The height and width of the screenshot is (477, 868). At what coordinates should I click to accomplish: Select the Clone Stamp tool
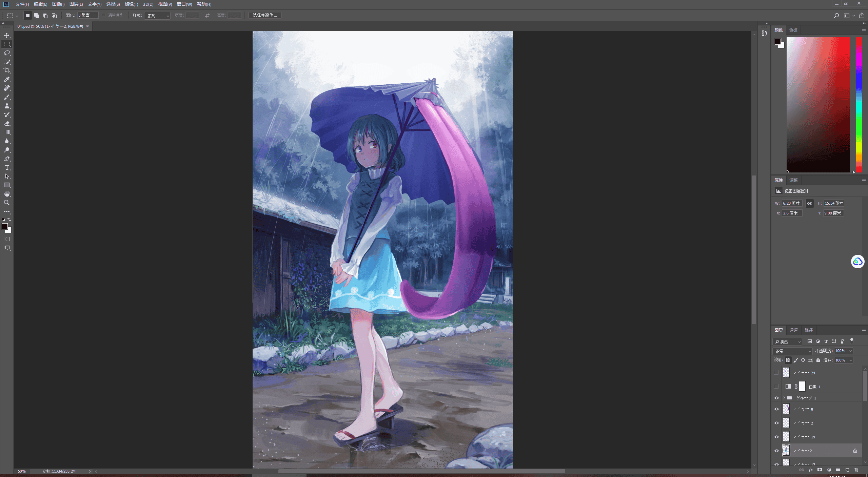coord(7,106)
